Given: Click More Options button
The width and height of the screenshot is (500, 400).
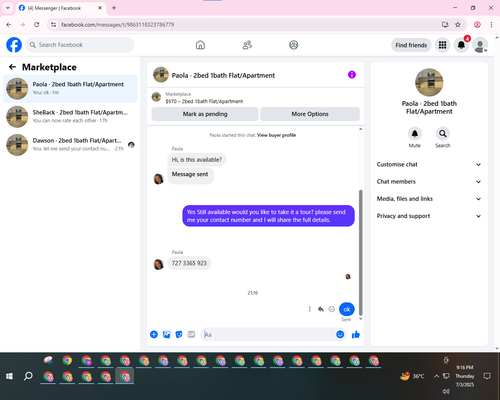Looking at the screenshot, I should 310,114.
